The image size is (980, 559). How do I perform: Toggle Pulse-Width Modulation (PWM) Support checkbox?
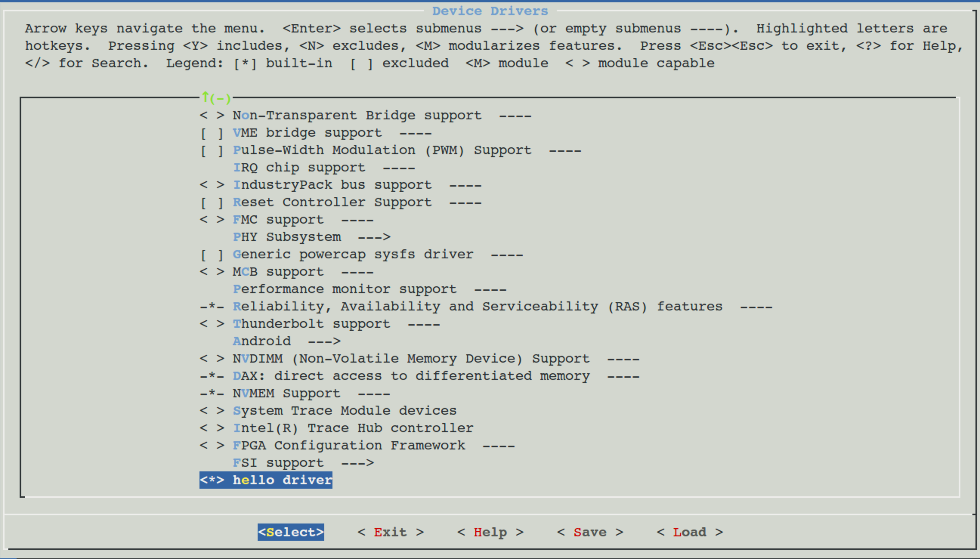[212, 150]
